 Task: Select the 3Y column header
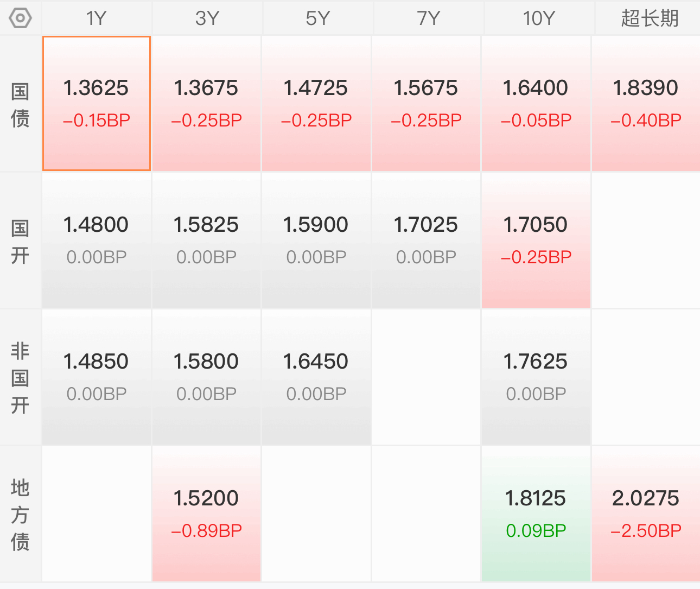click(x=207, y=18)
